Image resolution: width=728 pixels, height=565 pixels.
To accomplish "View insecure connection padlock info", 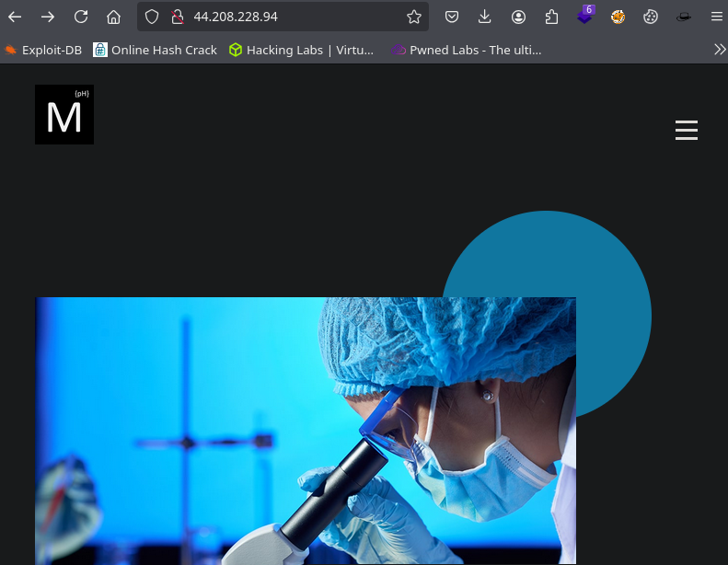I will coord(176,17).
